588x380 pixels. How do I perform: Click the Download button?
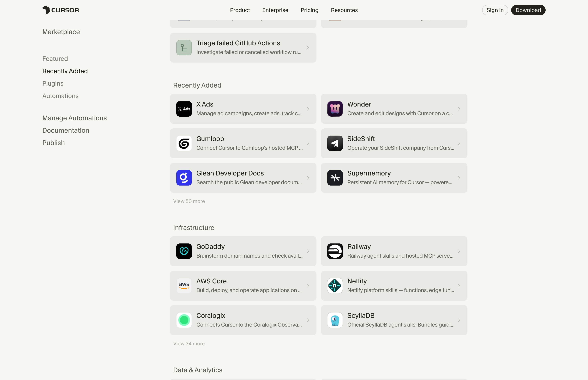point(528,10)
